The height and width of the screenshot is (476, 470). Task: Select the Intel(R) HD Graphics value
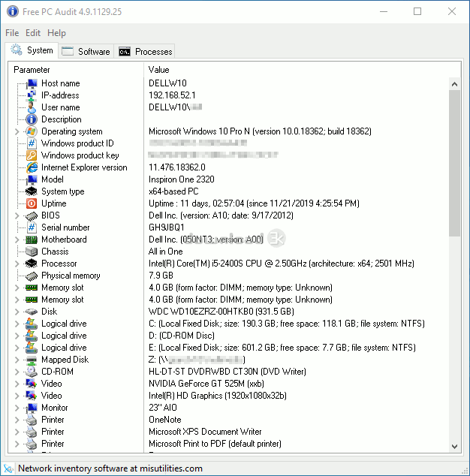(218, 396)
